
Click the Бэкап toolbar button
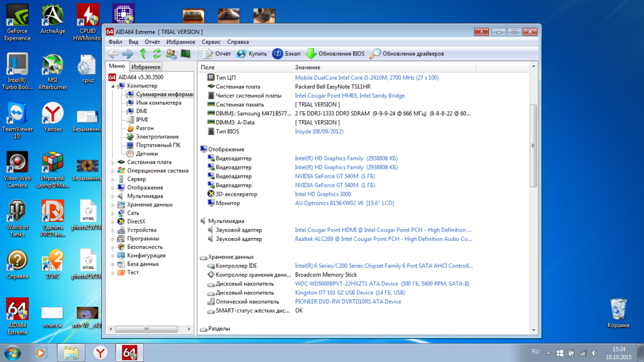pyautogui.click(x=287, y=54)
